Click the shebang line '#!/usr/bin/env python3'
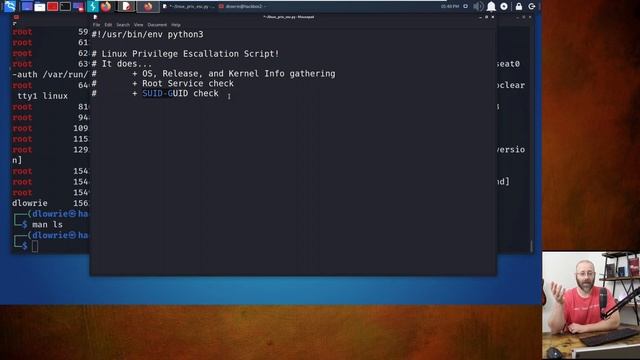Image resolution: width=640 pixels, height=360 pixels. click(x=147, y=34)
